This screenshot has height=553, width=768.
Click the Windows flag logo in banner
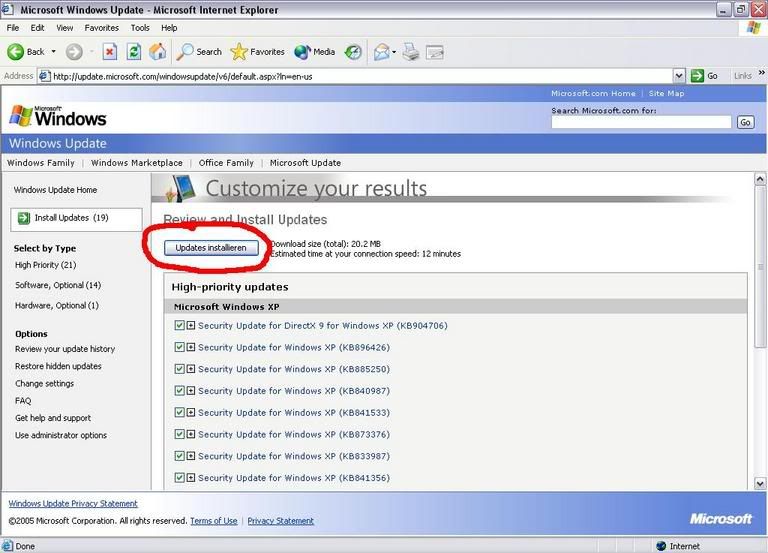21,116
